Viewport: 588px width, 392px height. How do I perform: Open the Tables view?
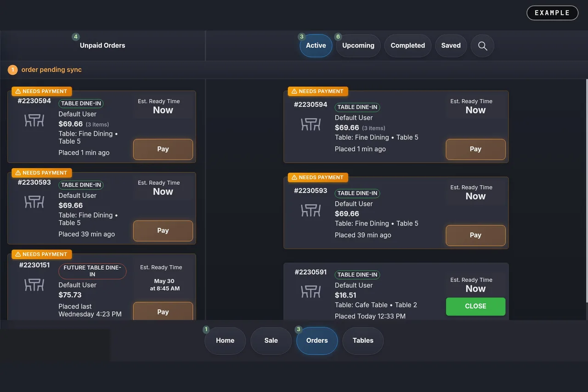click(363, 341)
